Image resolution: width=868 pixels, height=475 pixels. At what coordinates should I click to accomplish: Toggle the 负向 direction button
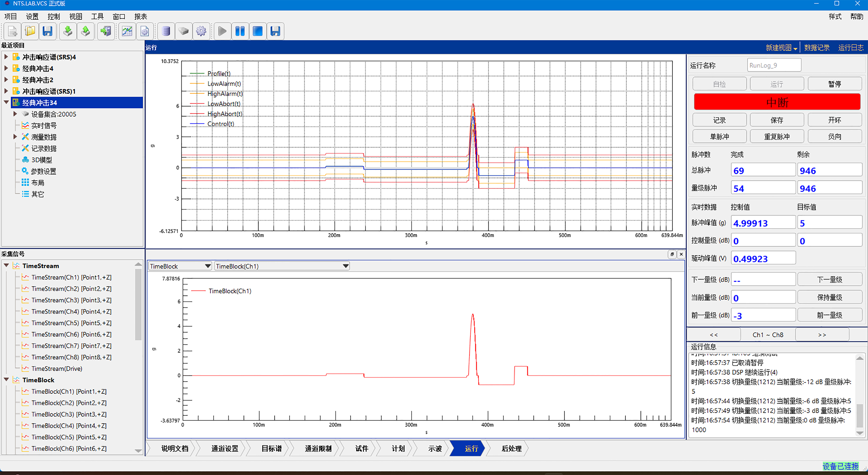834,137
